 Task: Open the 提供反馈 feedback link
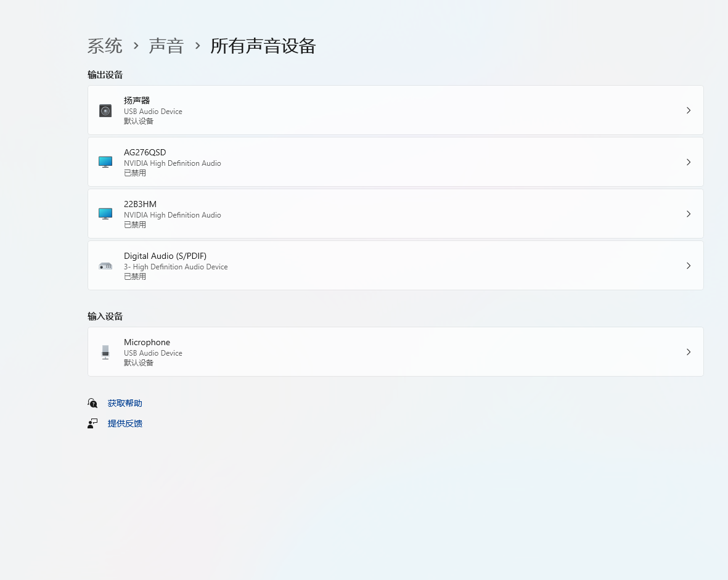pos(125,423)
